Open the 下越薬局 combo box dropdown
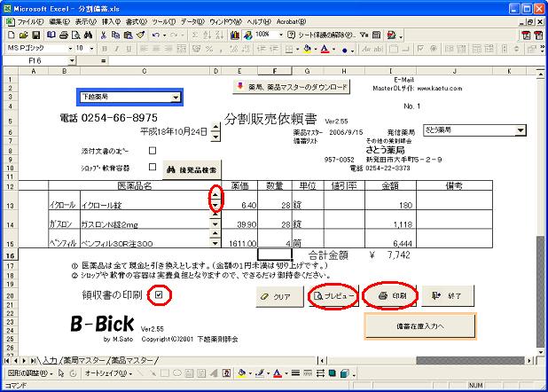The height and width of the screenshot is (392, 548). (x=176, y=97)
